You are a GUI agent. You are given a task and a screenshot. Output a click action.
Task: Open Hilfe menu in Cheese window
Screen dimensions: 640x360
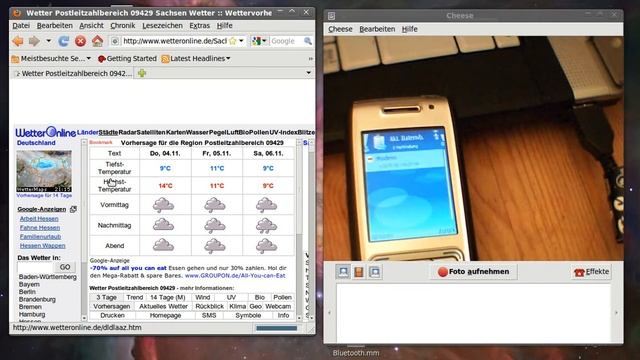409,29
